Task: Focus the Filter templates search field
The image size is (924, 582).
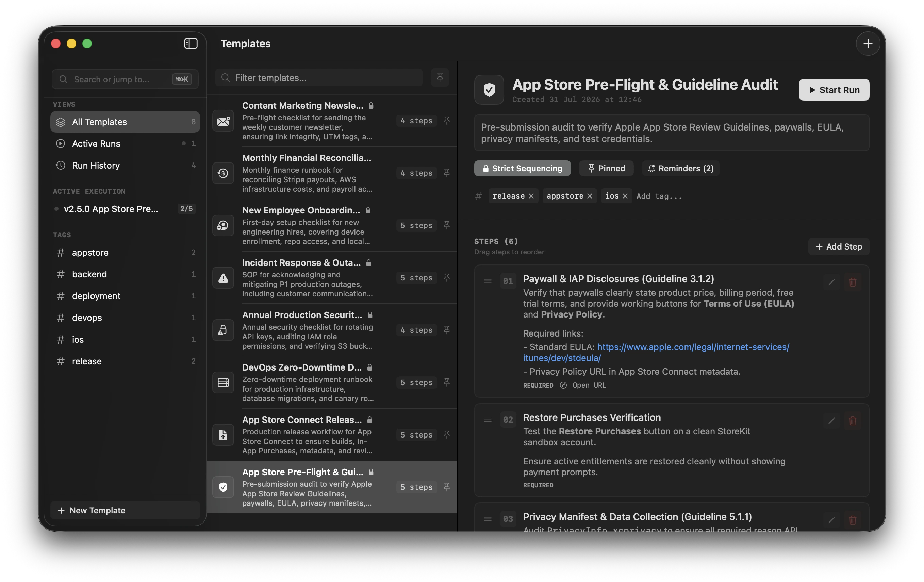Action: (x=319, y=78)
